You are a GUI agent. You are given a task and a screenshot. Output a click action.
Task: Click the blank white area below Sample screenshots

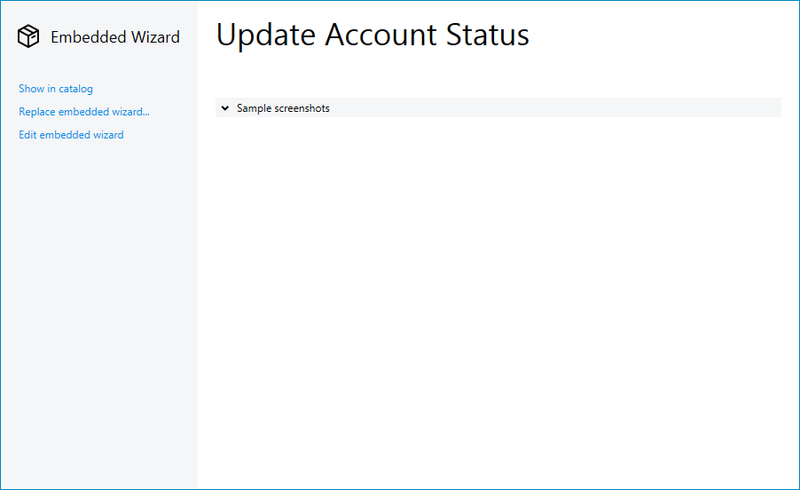[x=498, y=300]
